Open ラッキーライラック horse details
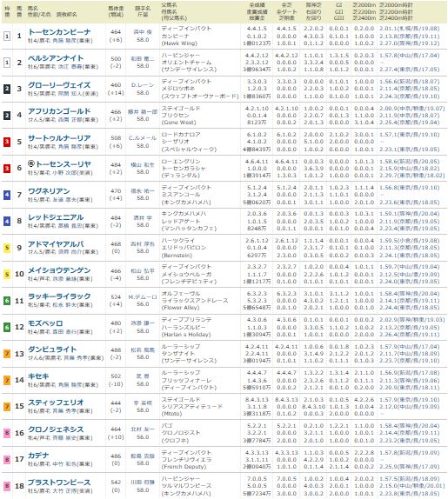 point(59,296)
